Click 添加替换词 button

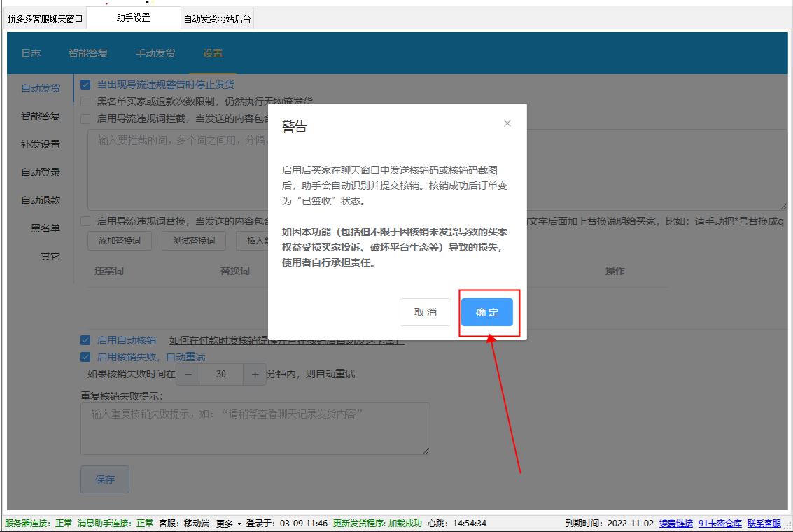120,241
